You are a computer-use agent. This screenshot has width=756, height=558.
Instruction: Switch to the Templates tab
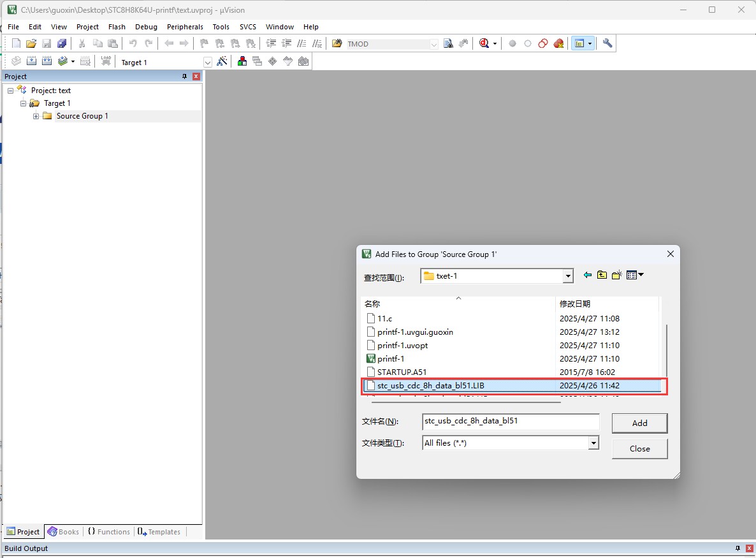pyautogui.click(x=159, y=531)
